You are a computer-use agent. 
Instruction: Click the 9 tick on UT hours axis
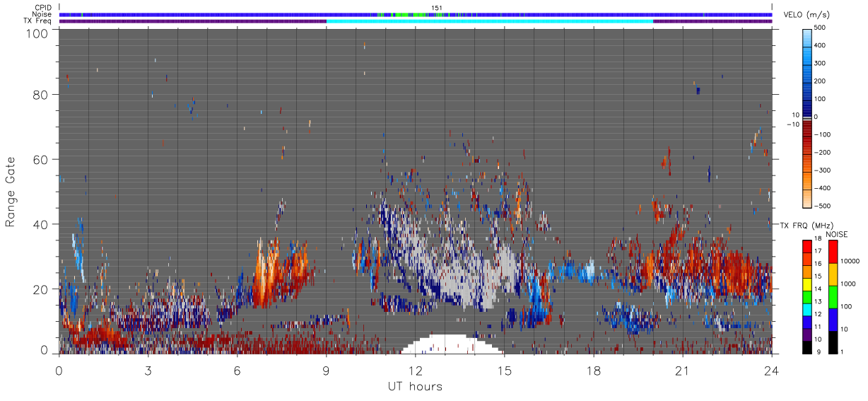[x=327, y=371]
